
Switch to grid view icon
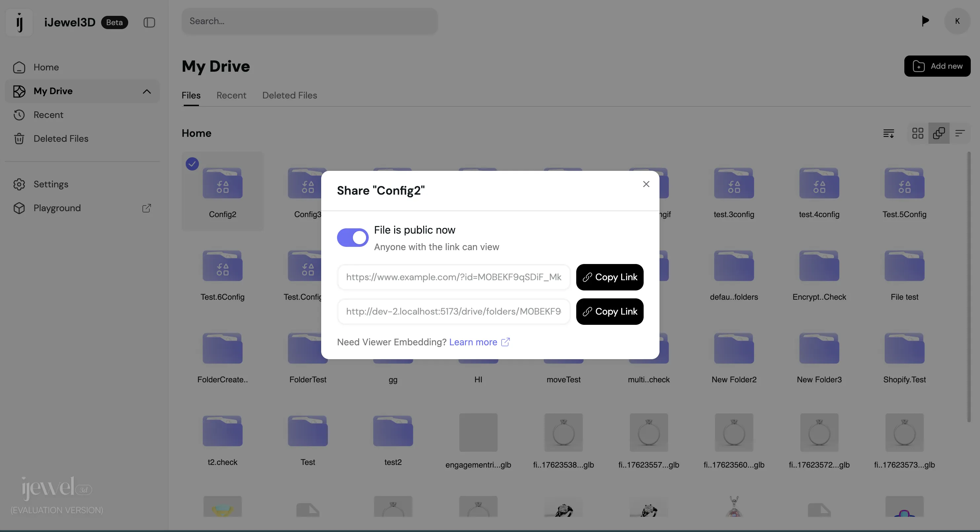918,133
